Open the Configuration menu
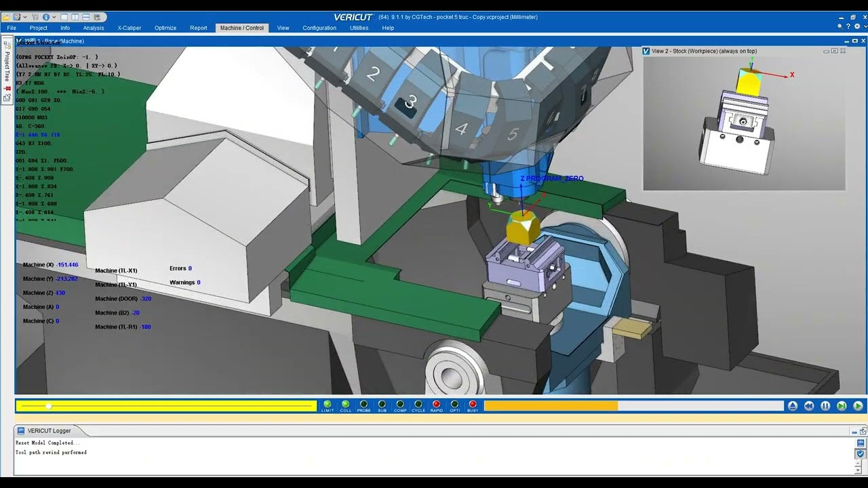 [x=319, y=28]
